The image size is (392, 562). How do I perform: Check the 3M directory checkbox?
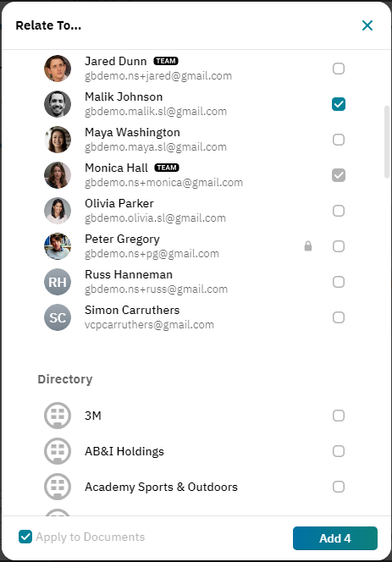[339, 416]
